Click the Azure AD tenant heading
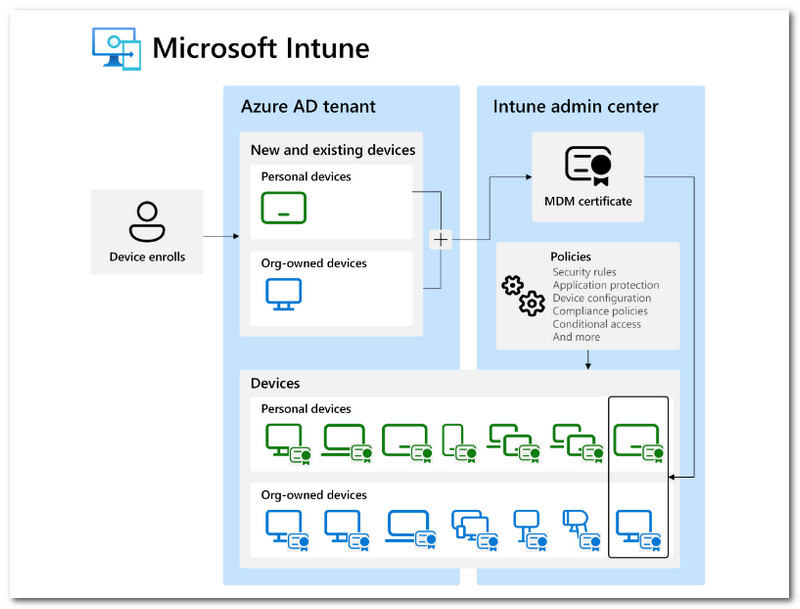Viewport: 800px width, 609px height. pyautogui.click(x=308, y=106)
